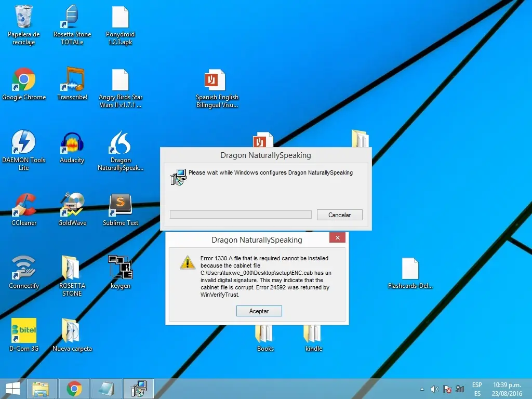Viewport: 532px width, 399px height.
Task: Click the warning triangle icon in error dialog
Action: (x=187, y=262)
